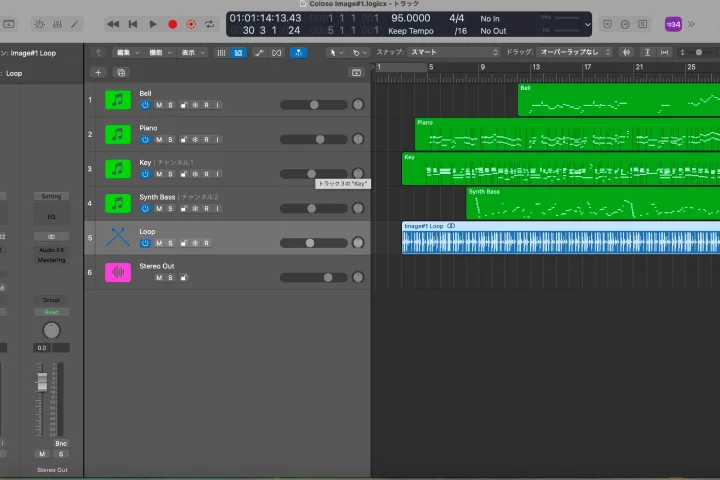Click the Bnc bounce button
This screenshot has height=480, width=720.
[x=61, y=443]
